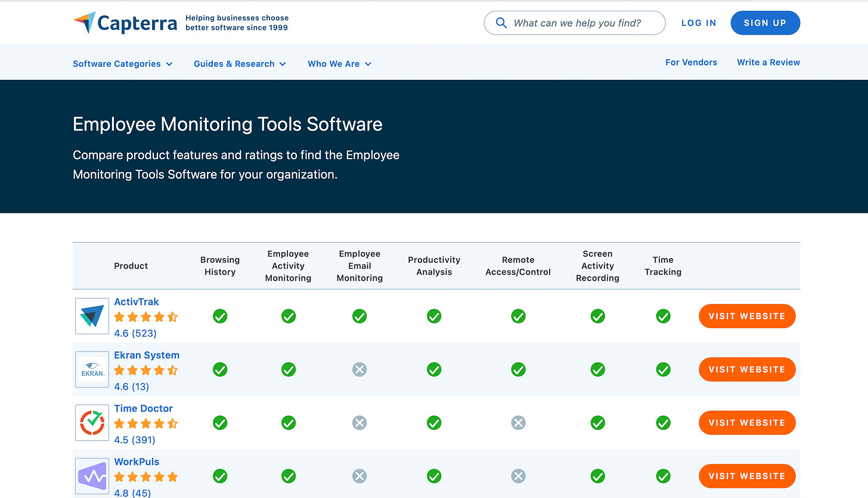Click the Employee Monitoring Tools Software heading
Image resolution: width=868 pixels, height=498 pixels.
click(228, 124)
